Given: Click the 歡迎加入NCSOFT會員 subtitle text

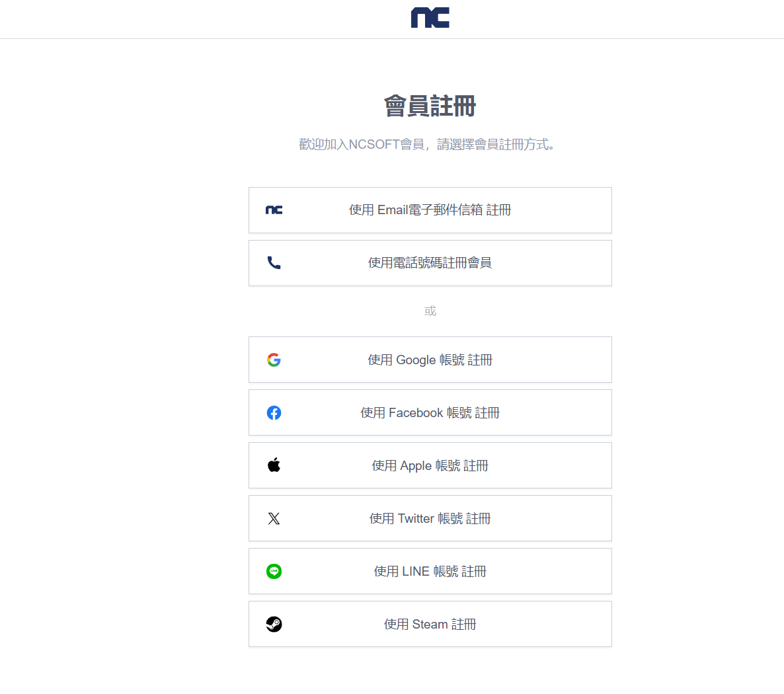Looking at the screenshot, I should (427, 144).
